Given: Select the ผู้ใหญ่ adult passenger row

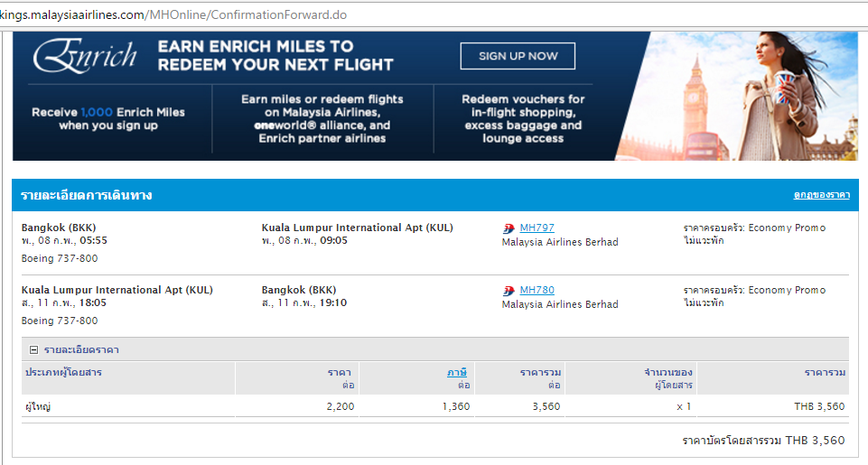Looking at the screenshot, I should click(38, 406).
